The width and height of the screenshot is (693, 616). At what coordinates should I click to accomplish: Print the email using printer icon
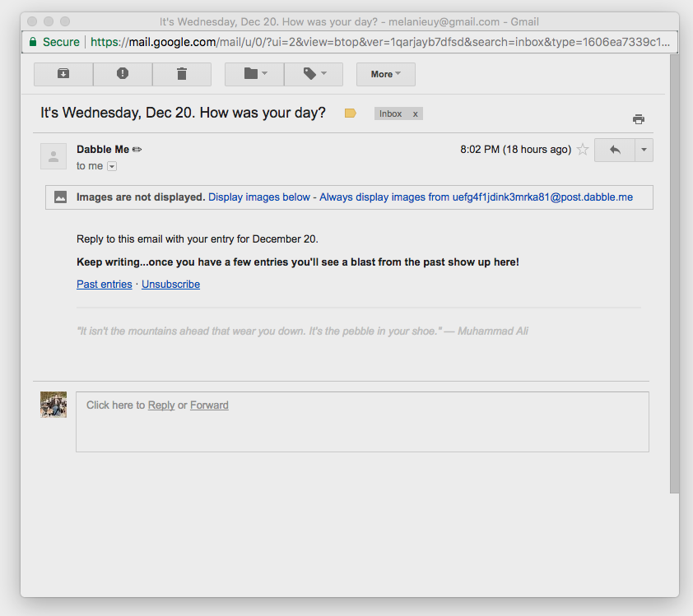pyautogui.click(x=638, y=119)
